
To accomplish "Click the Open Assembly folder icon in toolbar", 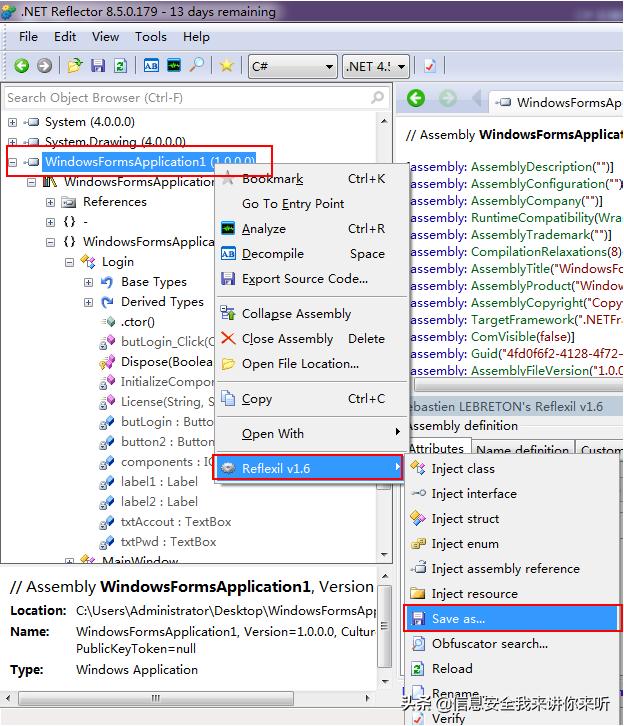I will [x=75, y=66].
